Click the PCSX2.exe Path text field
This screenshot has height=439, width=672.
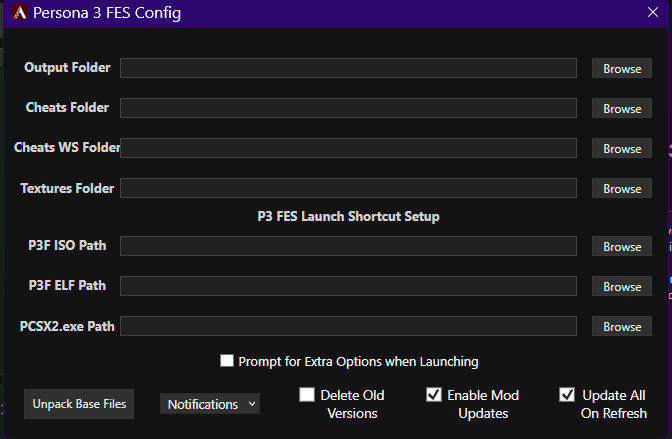click(348, 326)
